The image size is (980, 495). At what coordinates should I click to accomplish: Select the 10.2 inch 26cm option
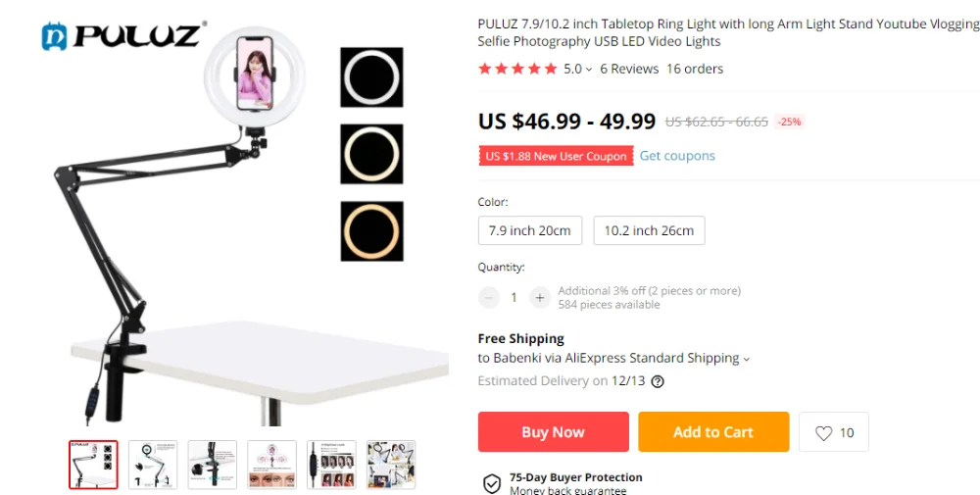pyautogui.click(x=649, y=230)
